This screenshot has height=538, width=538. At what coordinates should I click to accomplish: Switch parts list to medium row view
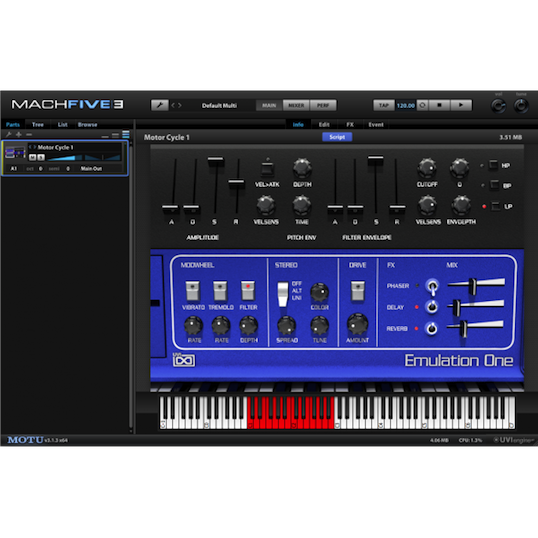(x=116, y=135)
